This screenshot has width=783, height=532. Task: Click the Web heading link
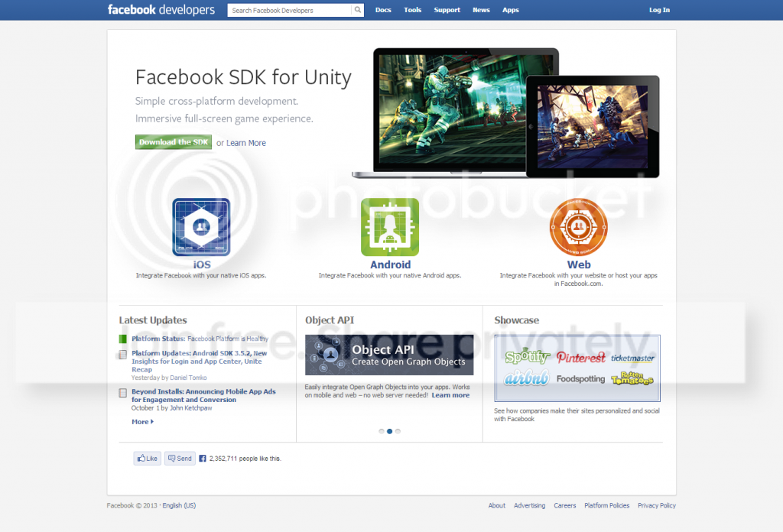tap(579, 264)
